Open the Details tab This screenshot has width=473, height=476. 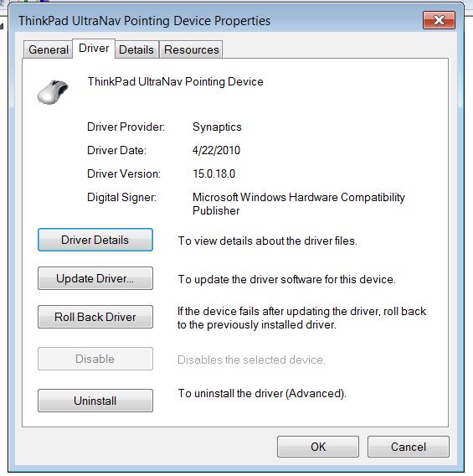click(x=136, y=49)
